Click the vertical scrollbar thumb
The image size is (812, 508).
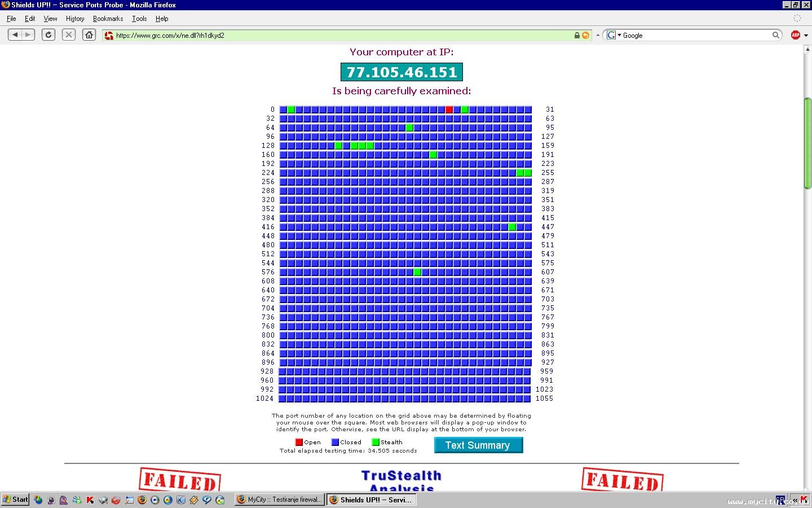click(807, 143)
